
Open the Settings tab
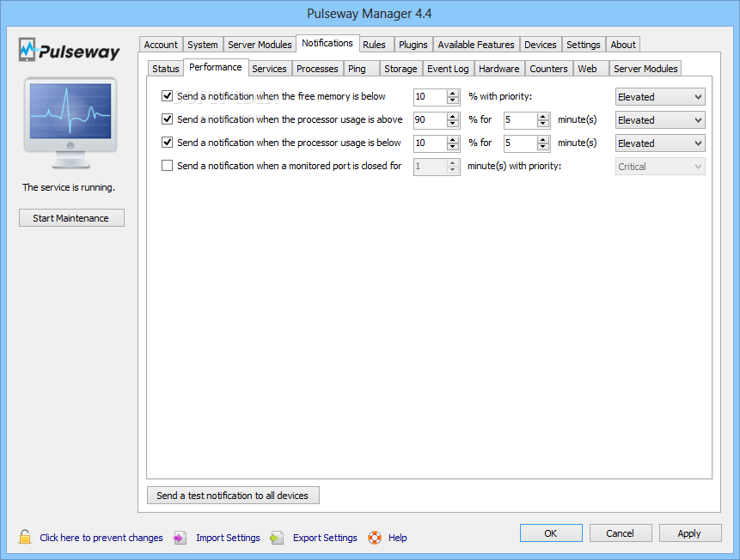point(584,45)
